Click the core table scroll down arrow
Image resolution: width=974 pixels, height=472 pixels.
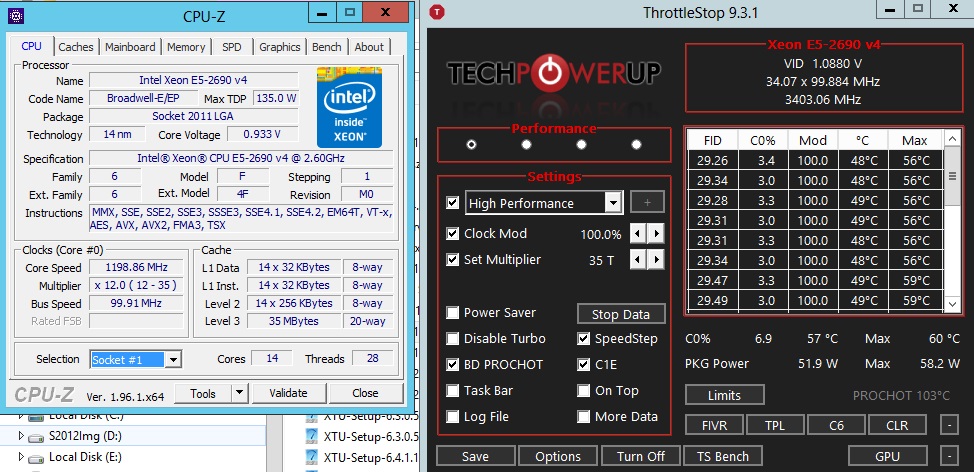tap(952, 304)
